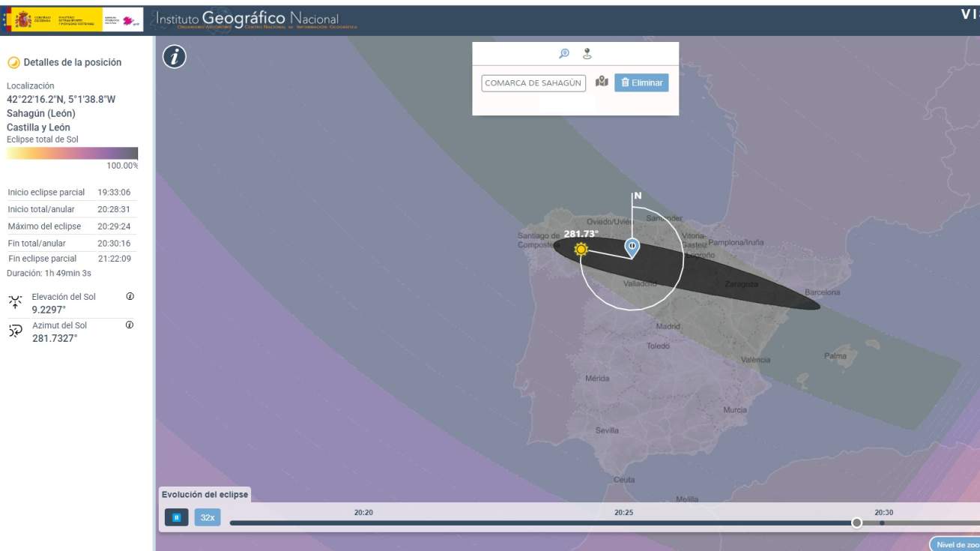
Task: Click the Sun icon on the map
Action: (x=581, y=250)
